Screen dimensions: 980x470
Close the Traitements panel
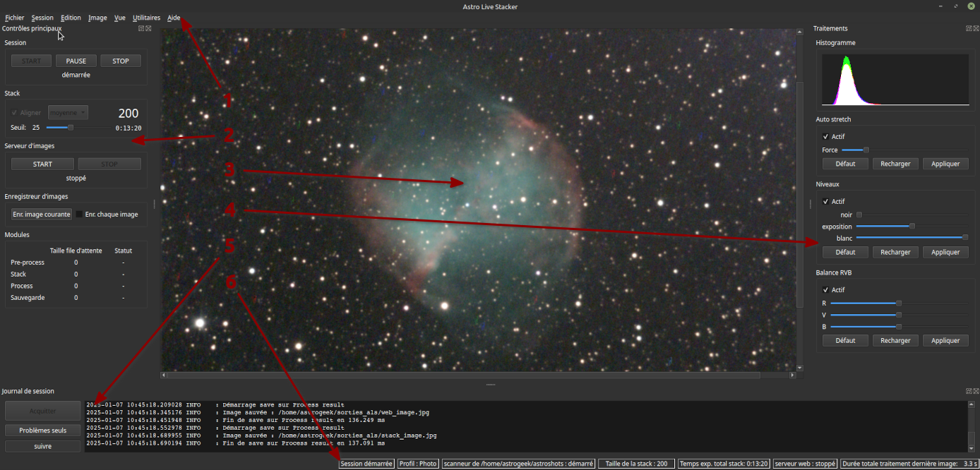point(976,28)
